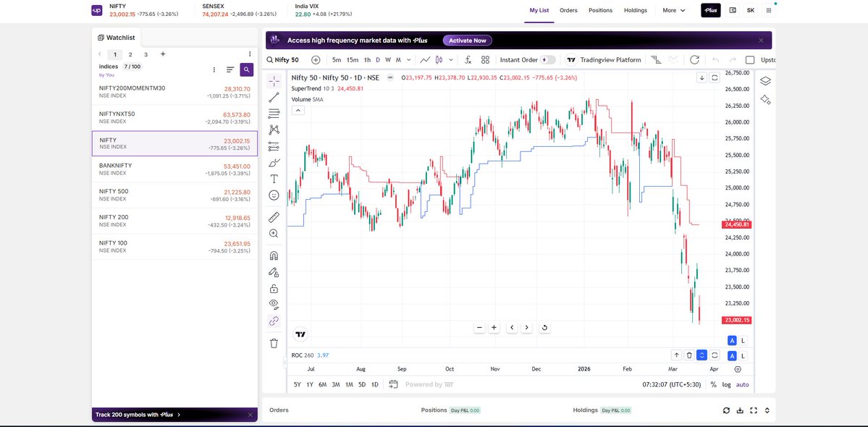
Task: Select the XABCD pattern tool
Action: 274,130
